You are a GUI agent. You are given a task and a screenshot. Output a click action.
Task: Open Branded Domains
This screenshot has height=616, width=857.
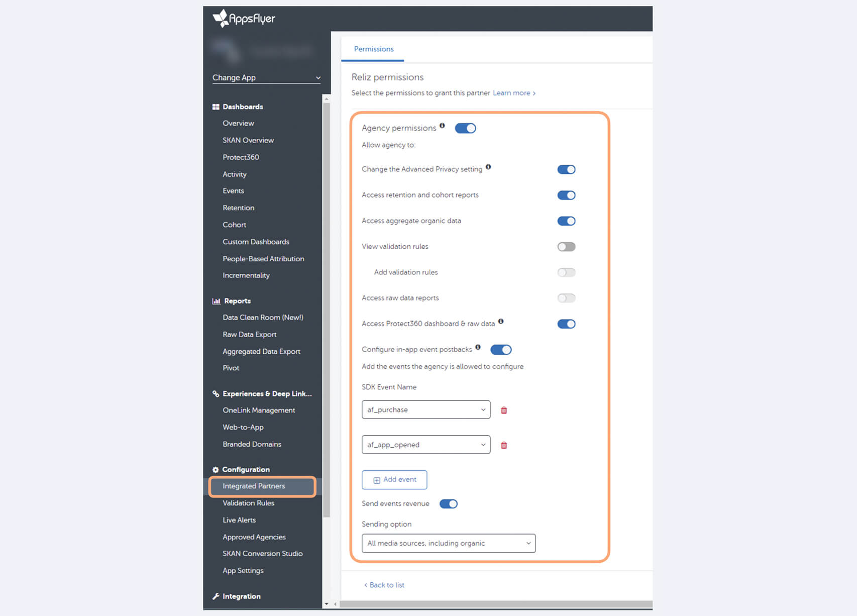pyautogui.click(x=252, y=445)
